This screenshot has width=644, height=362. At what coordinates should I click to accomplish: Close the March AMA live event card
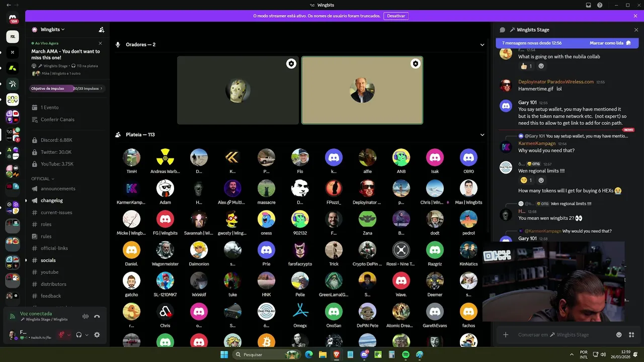pyautogui.click(x=100, y=43)
